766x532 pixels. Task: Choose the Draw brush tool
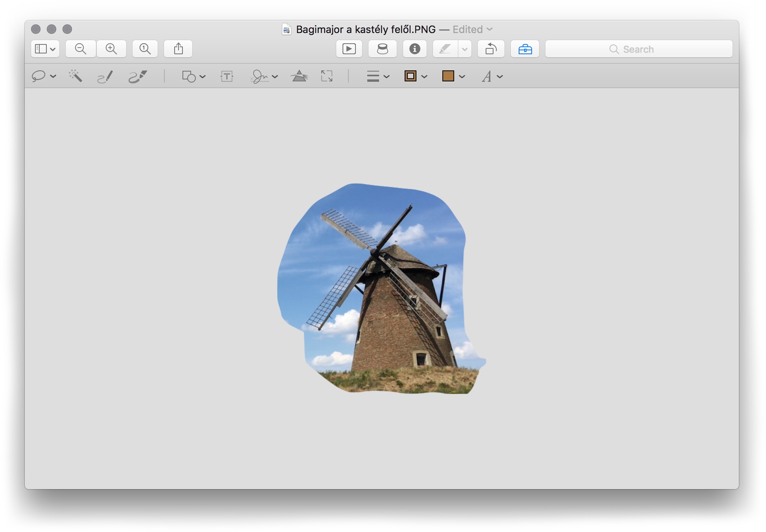click(x=138, y=76)
